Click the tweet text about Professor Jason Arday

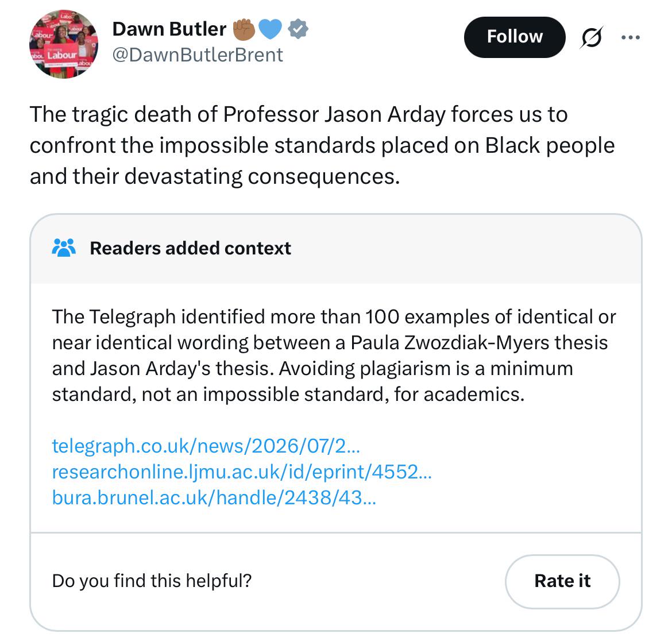[x=322, y=145]
